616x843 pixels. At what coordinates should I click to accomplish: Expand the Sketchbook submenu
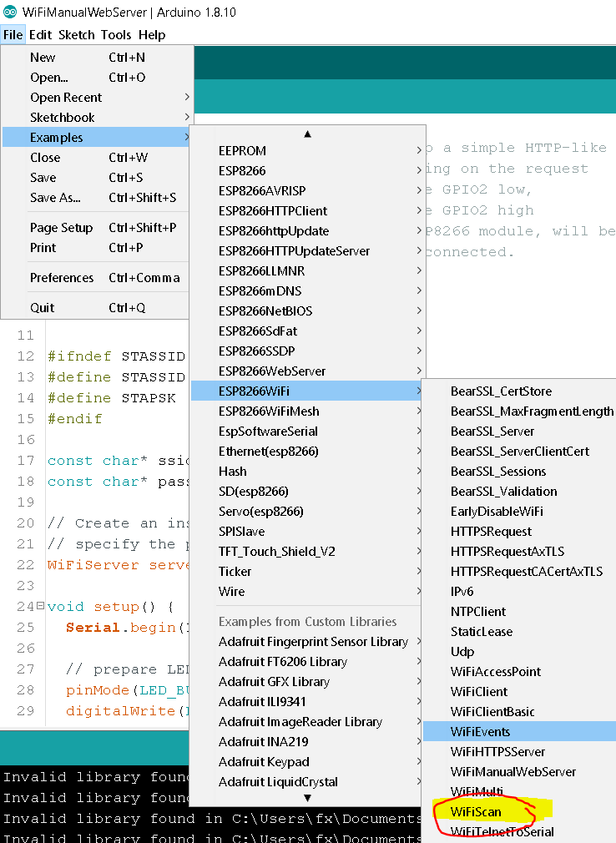[x=97, y=117]
